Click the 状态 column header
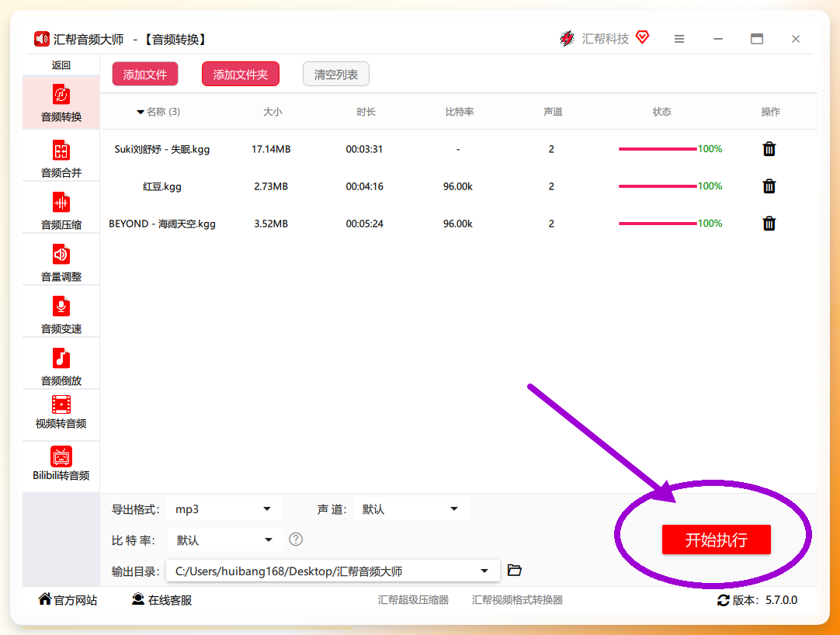840x635 pixels. (661, 112)
